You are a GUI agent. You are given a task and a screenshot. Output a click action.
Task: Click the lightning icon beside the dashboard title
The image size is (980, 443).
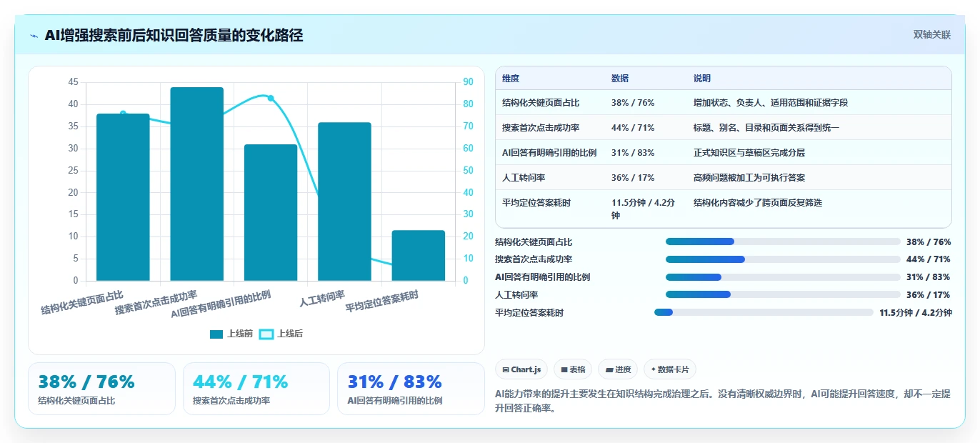coord(34,35)
